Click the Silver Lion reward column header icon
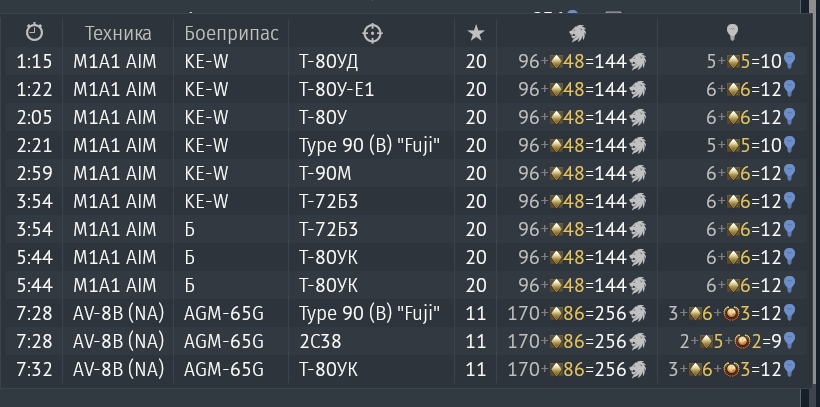Viewport: 820px width, 407px height. pos(578,33)
